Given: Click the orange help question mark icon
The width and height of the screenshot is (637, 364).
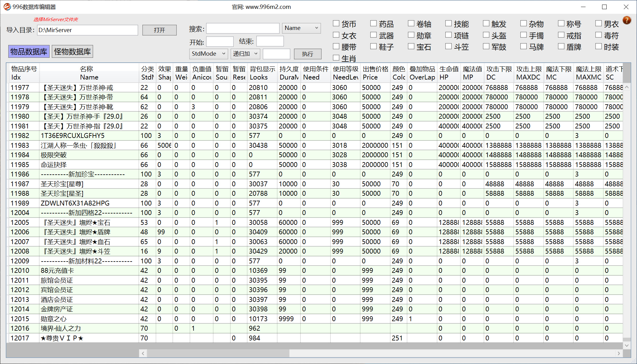Looking at the screenshot, I should pos(627,20).
